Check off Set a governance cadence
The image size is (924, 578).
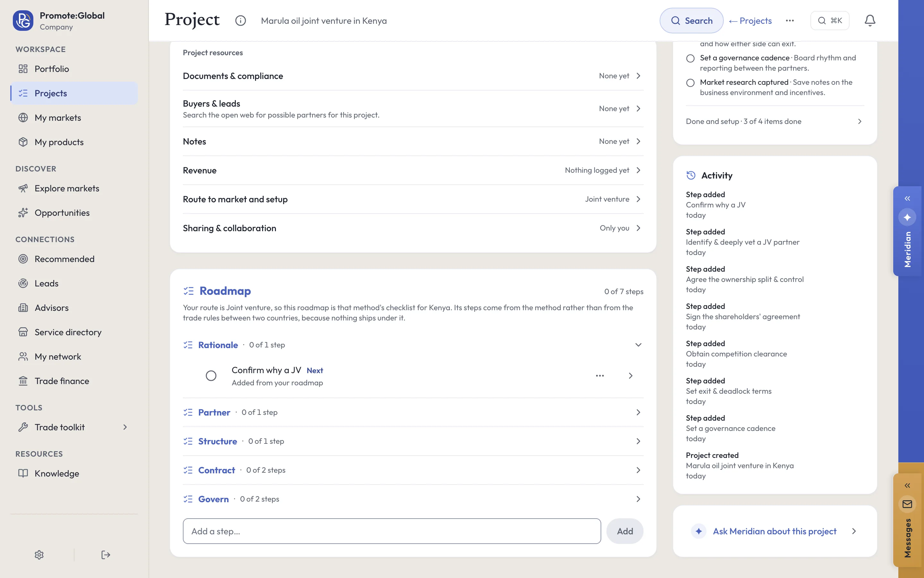click(x=690, y=58)
